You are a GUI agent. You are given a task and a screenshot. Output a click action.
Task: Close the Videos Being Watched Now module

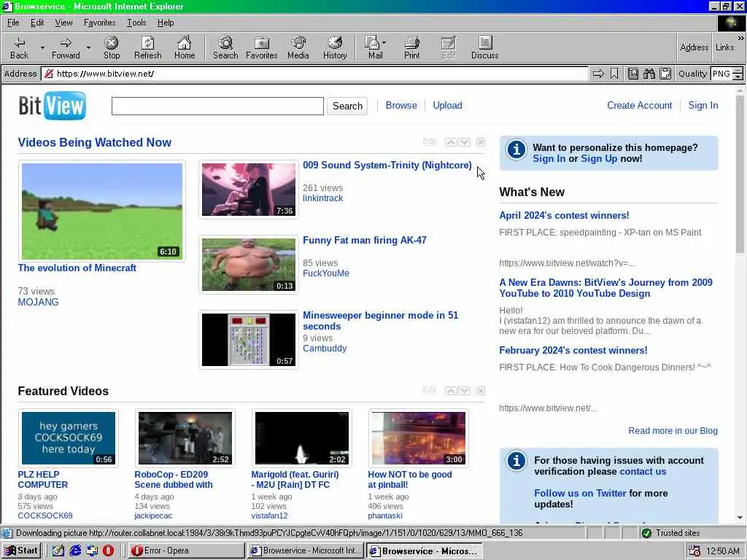point(481,142)
